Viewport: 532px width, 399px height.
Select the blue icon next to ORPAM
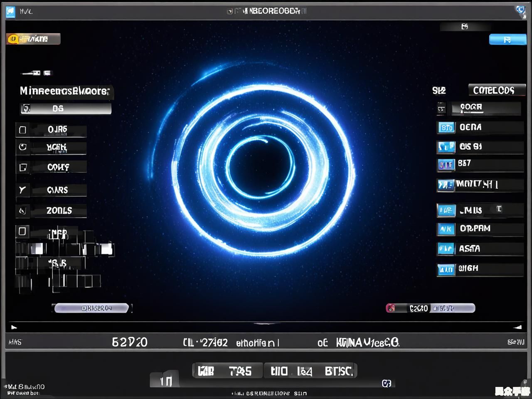click(x=446, y=229)
